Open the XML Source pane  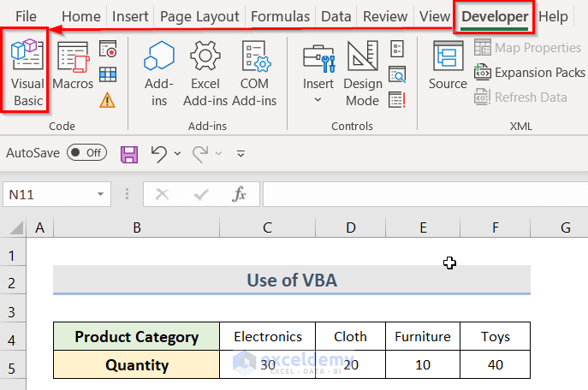[x=448, y=66]
